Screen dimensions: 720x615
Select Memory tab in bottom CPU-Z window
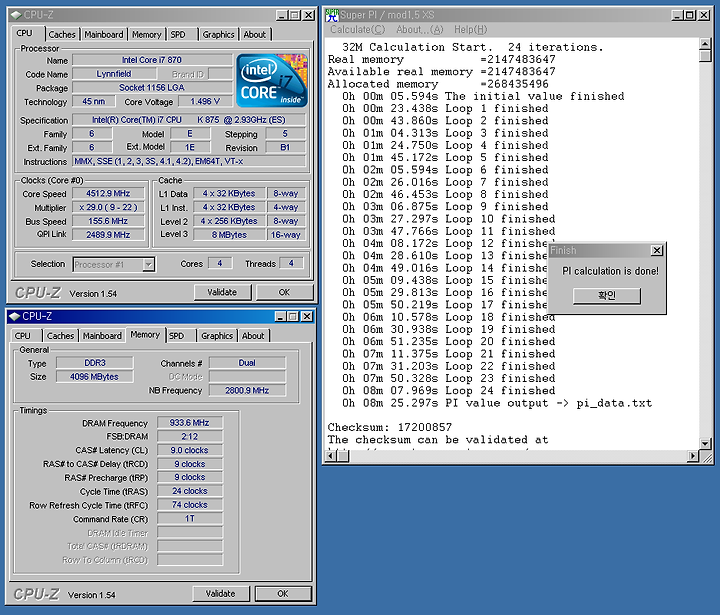click(x=145, y=334)
